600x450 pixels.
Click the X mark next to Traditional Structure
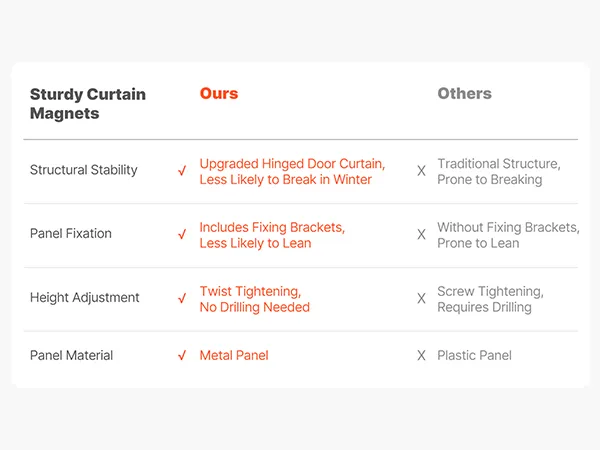[421, 171]
